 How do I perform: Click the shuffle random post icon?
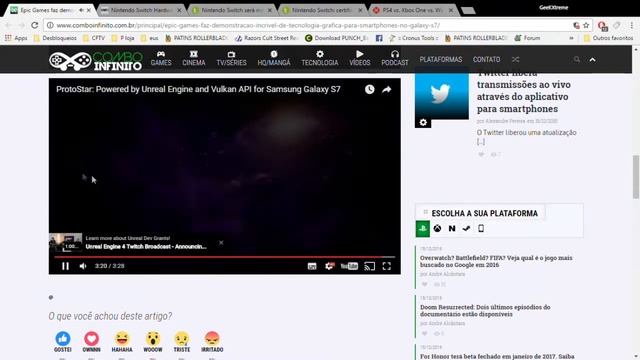pos(516,60)
